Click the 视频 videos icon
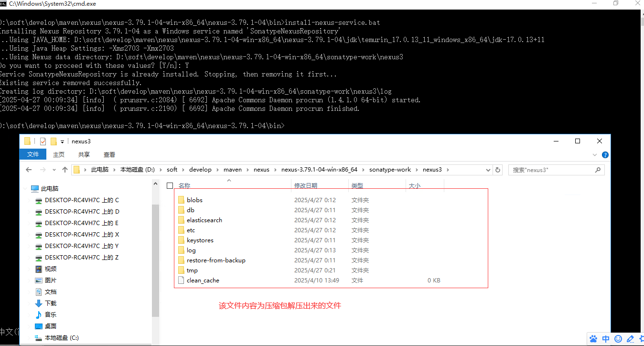Screen dimensions: 644x346 coord(39,269)
